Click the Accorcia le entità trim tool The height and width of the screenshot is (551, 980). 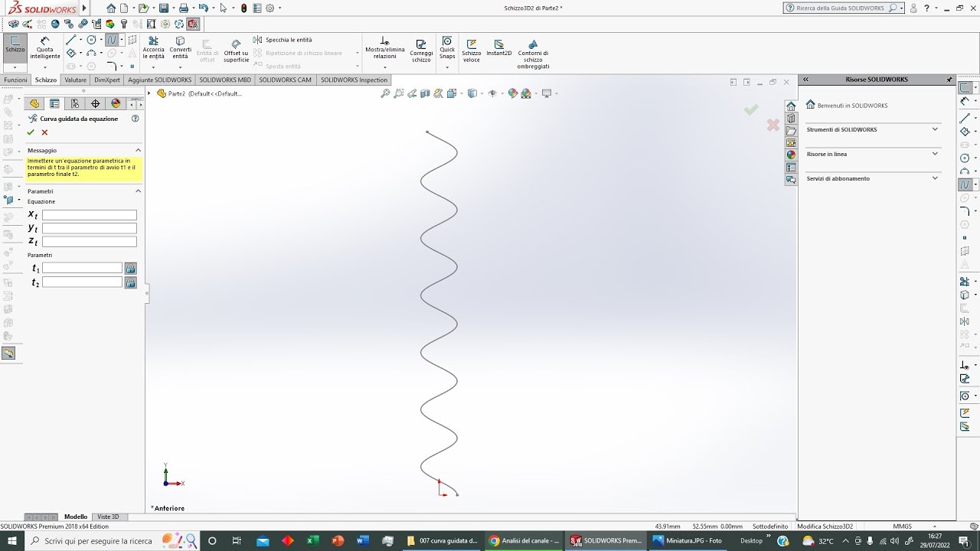coord(153,47)
